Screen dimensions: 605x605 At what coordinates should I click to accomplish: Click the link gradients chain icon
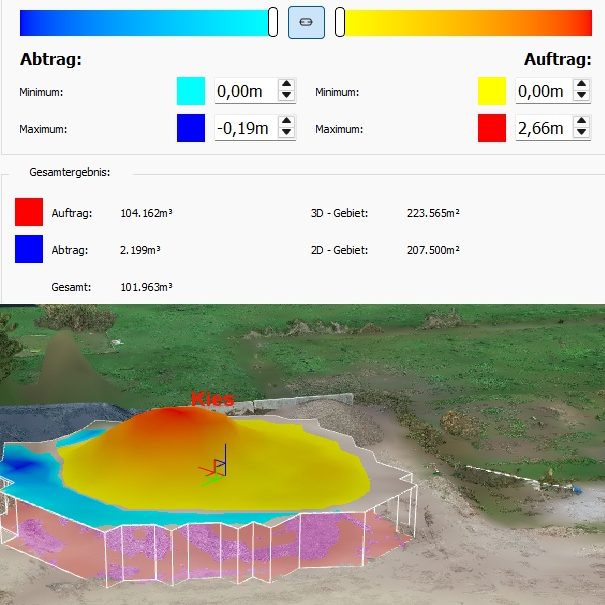[x=306, y=22]
